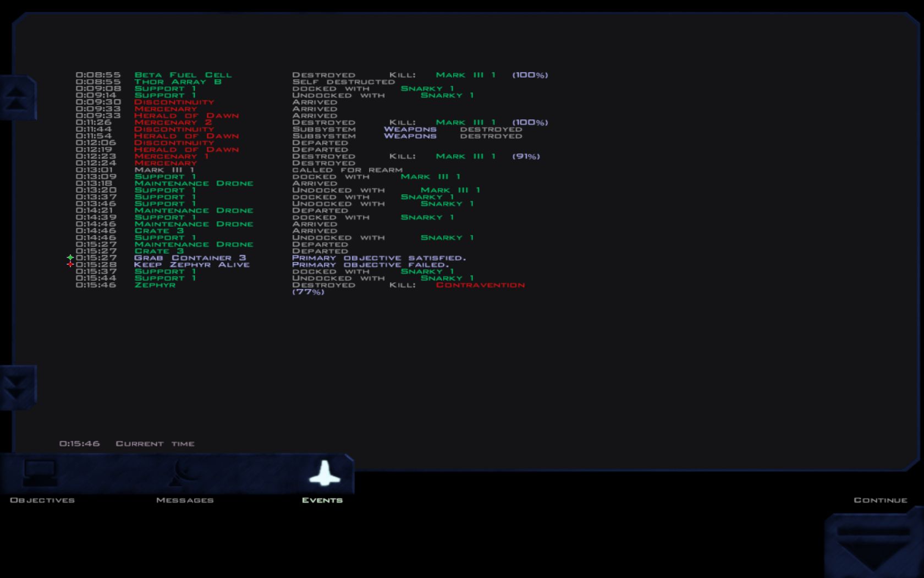
Task: Click the 0:09:30 Discontinuity arrived entry
Action: (x=174, y=102)
